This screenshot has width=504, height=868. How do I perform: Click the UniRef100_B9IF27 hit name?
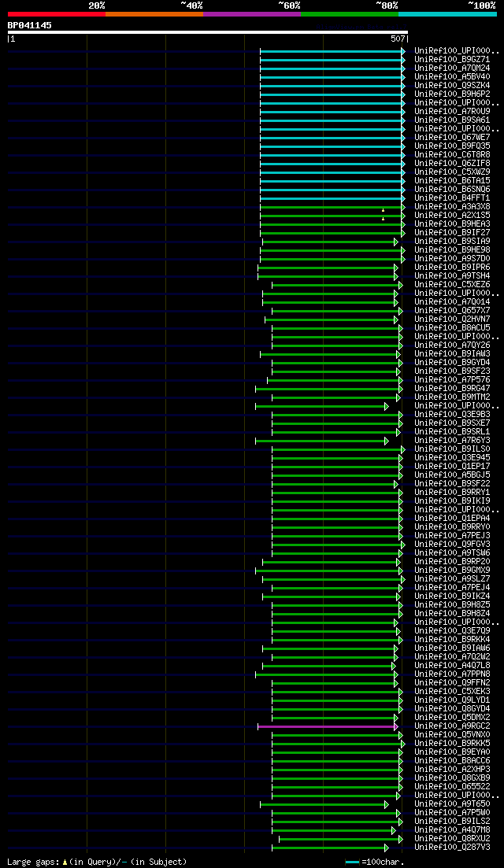[452, 232]
